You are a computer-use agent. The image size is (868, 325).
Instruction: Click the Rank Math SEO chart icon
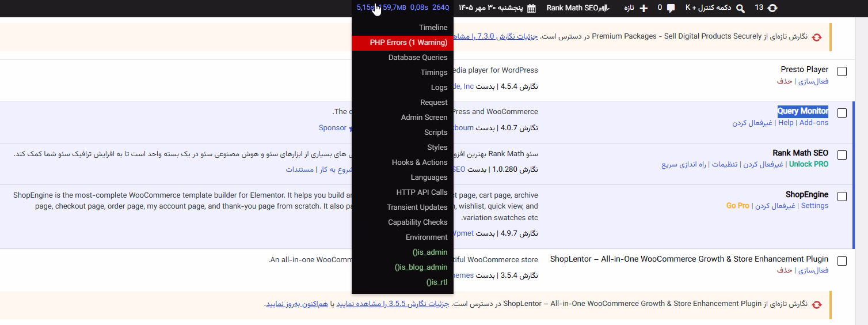tap(604, 8)
